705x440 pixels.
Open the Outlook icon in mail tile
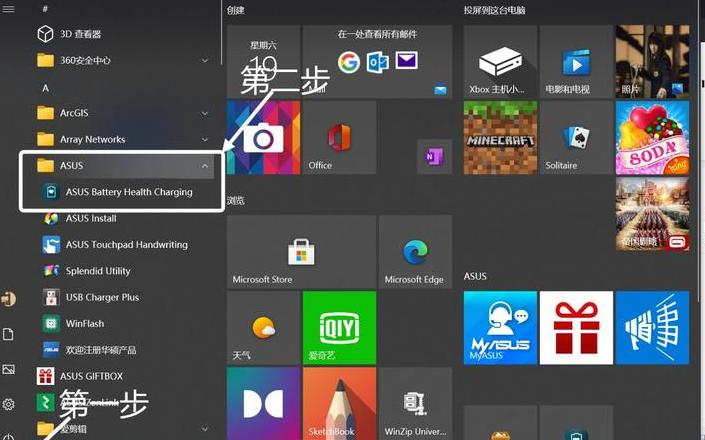(378, 62)
